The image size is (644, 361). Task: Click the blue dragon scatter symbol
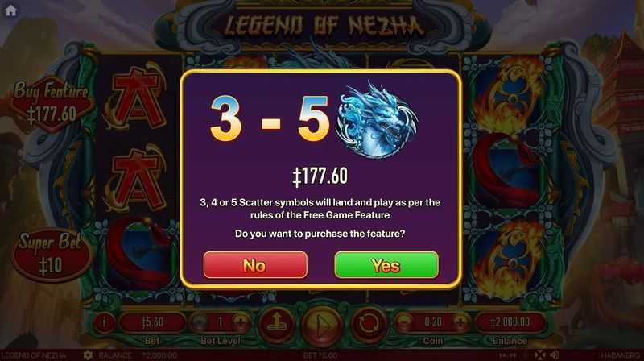376,120
